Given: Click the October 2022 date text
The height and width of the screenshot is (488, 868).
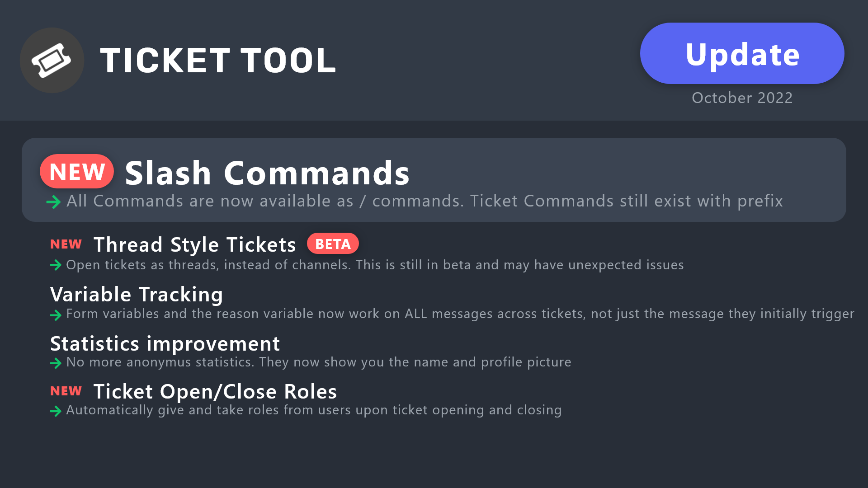Looking at the screenshot, I should tap(742, 98).
